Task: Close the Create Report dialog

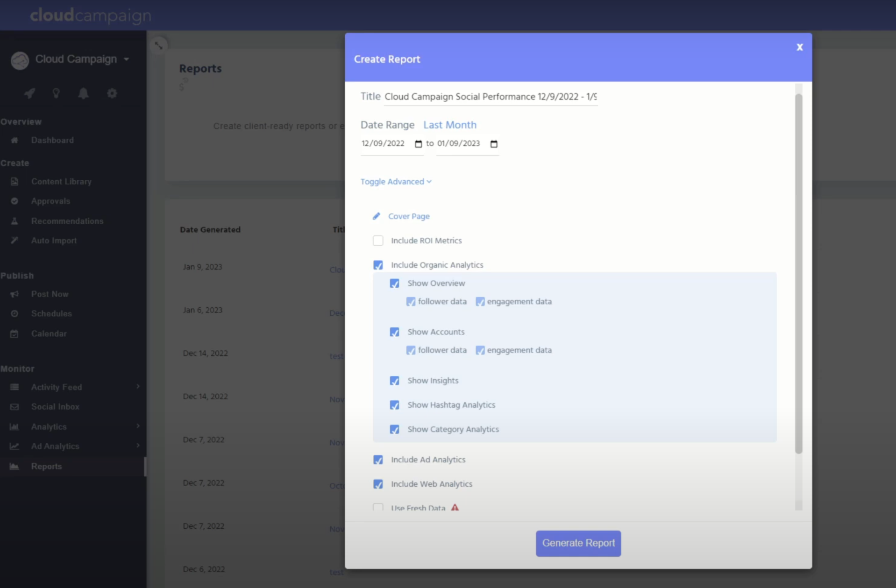Action: pos(800,47)
